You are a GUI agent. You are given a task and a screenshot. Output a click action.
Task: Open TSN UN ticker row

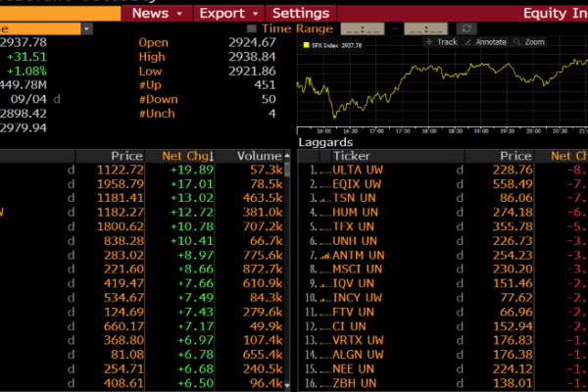(354, 198)
